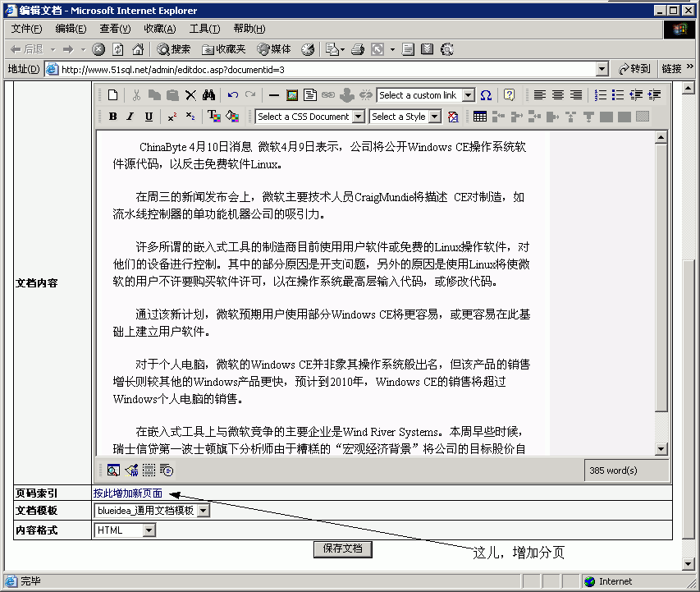
Task: Choose background fill color
Action: [232, 117]
